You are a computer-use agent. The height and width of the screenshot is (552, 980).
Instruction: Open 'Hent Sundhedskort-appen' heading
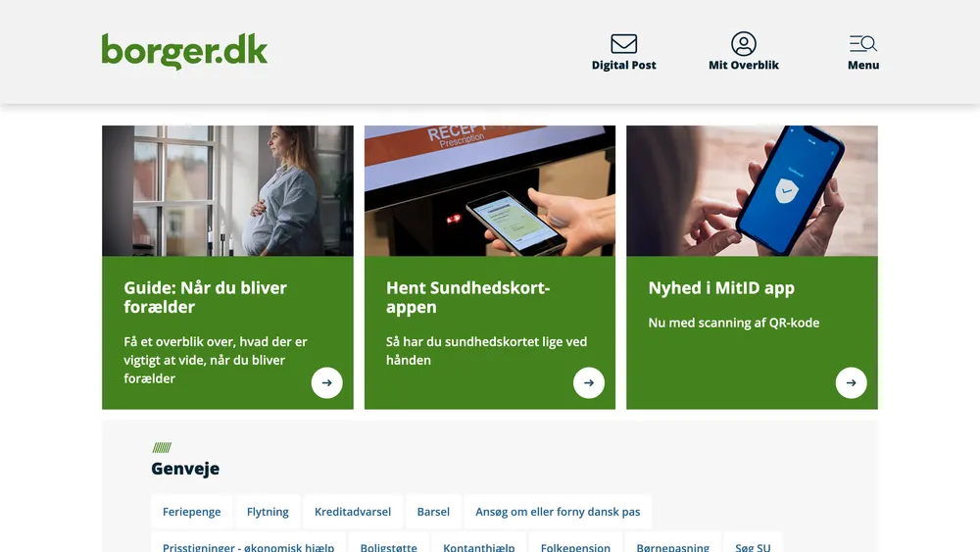pyautogui.click(x=468, y=297)
